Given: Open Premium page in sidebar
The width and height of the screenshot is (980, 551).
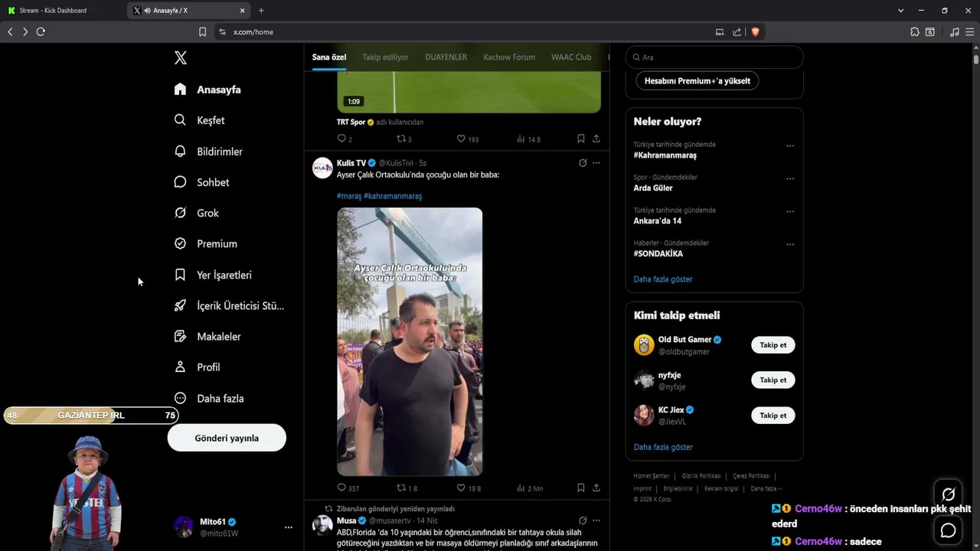Looking at the screenshot, I should 205,243.
